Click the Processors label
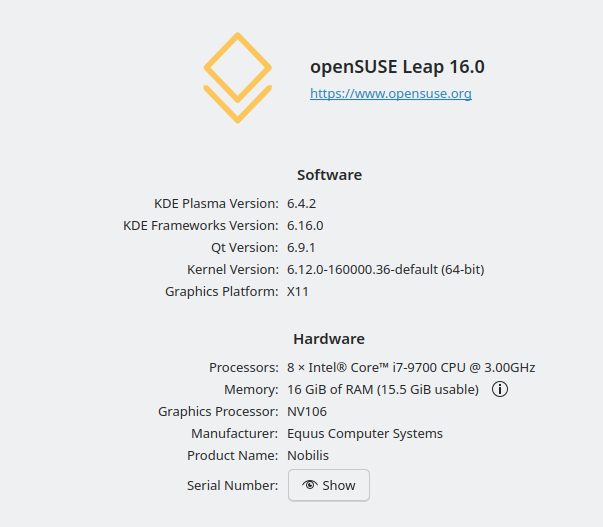Screen dimensions: 603x527 [243, 367]
